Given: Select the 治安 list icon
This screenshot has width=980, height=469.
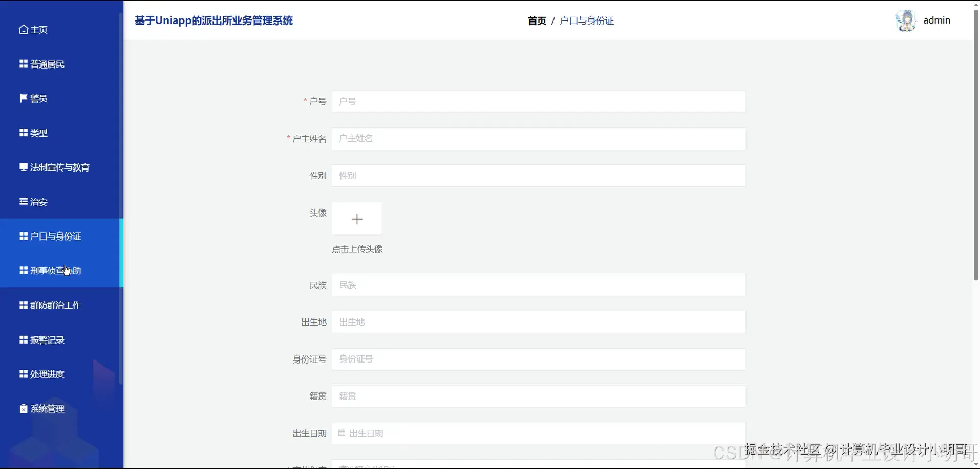Looking at the screenshot, I should point(22,201).
